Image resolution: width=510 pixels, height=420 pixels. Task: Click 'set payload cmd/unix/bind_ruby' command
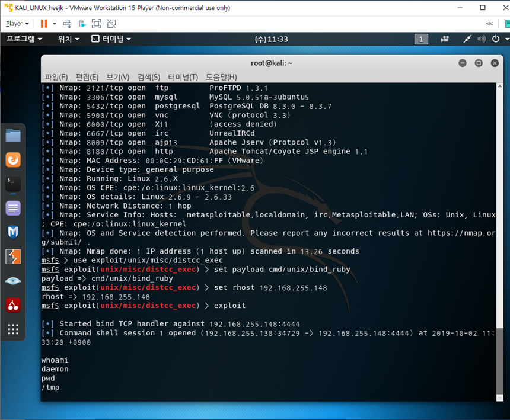pyautogui.click(x=282, y=270)
